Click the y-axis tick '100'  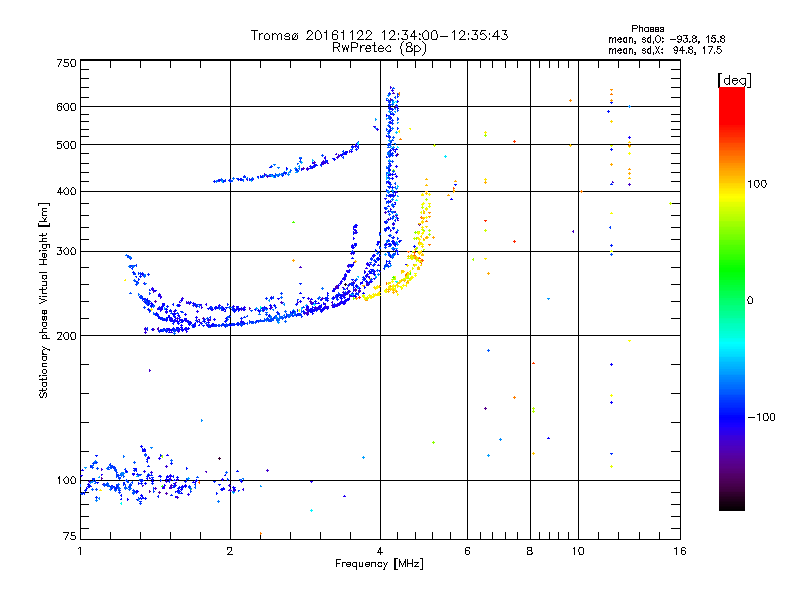(x=66, y=480)
